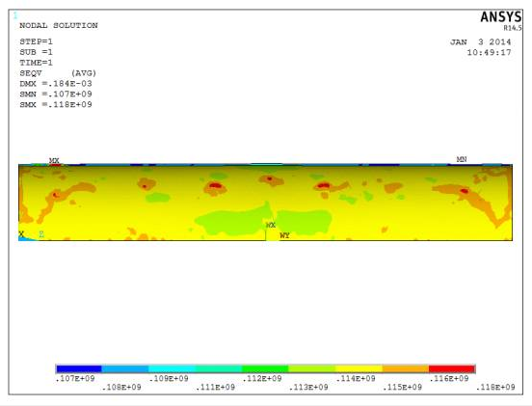Click the orange legend color band
This screenshot has width=532, height=406.
pos(406,369)
